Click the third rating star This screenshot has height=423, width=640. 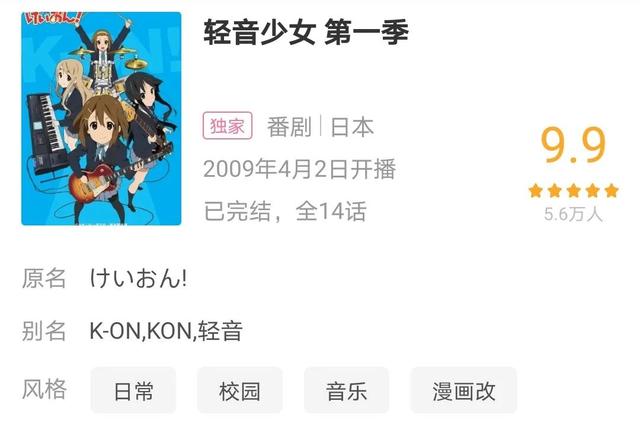pyautogui.click(x=573, y=191)
